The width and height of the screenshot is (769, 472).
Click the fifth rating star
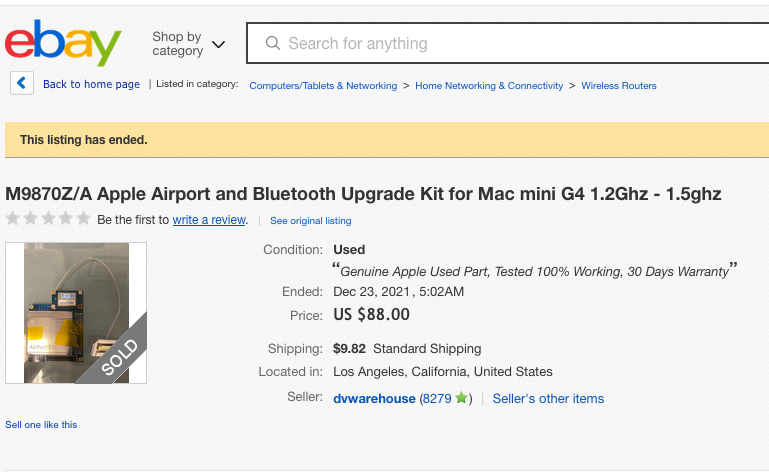[x=83, y=218]
